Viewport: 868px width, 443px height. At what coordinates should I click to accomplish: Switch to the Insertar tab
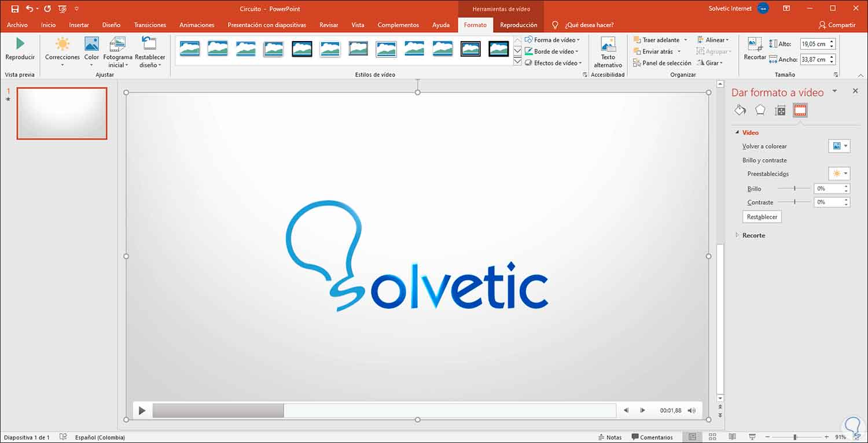(79, 25)
